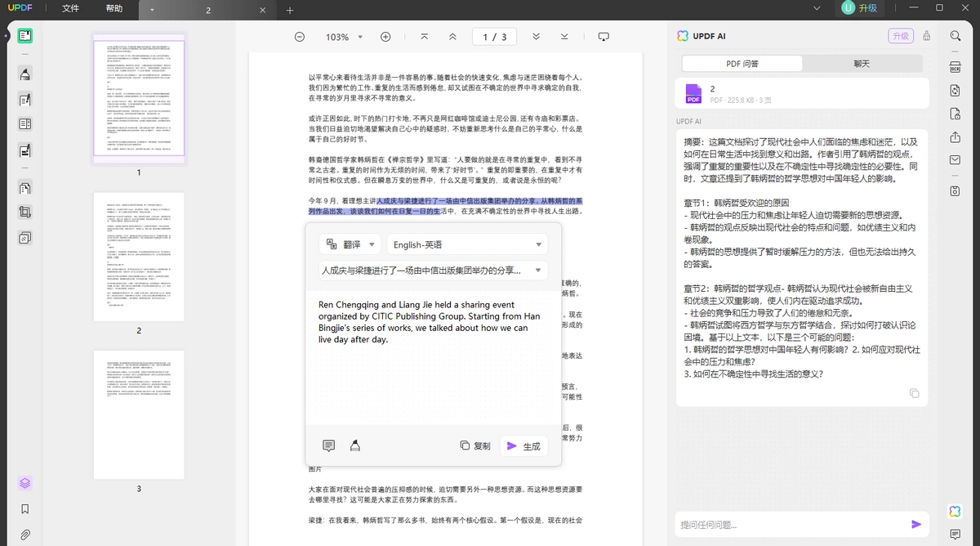The image size is (980, 546).
Task: Open the bookmark panel icon
Action: click(x=25, y=508)
